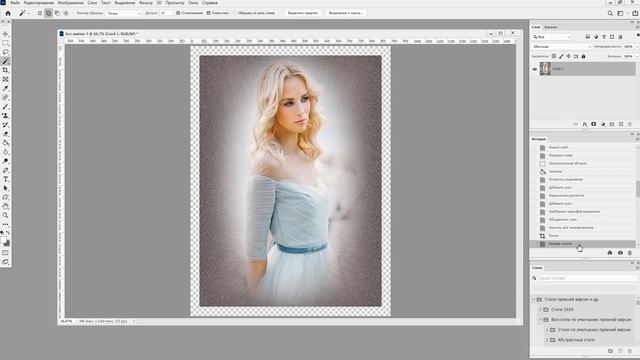Create new adjustment layer icon

point(603,124)
